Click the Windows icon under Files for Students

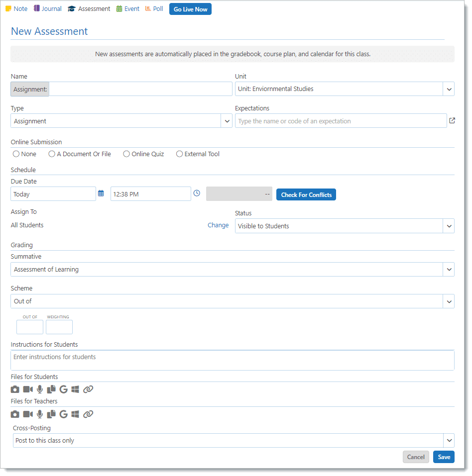click(75, 389)
